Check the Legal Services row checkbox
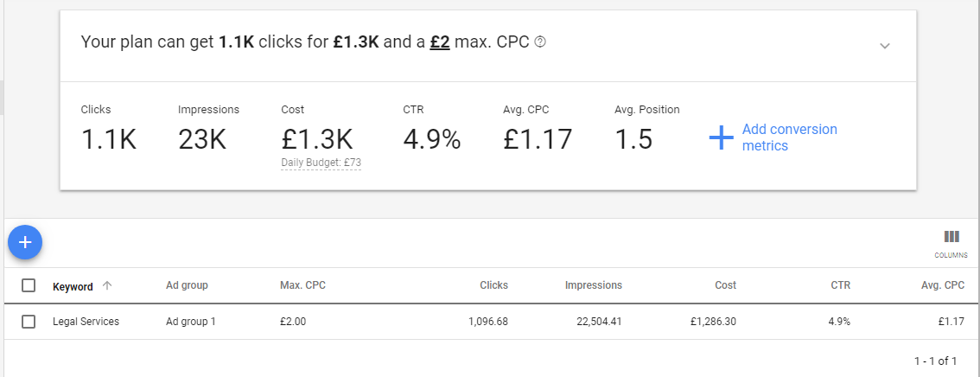The width and height of the screenshot is (980, 377). [x=29, y=322]
